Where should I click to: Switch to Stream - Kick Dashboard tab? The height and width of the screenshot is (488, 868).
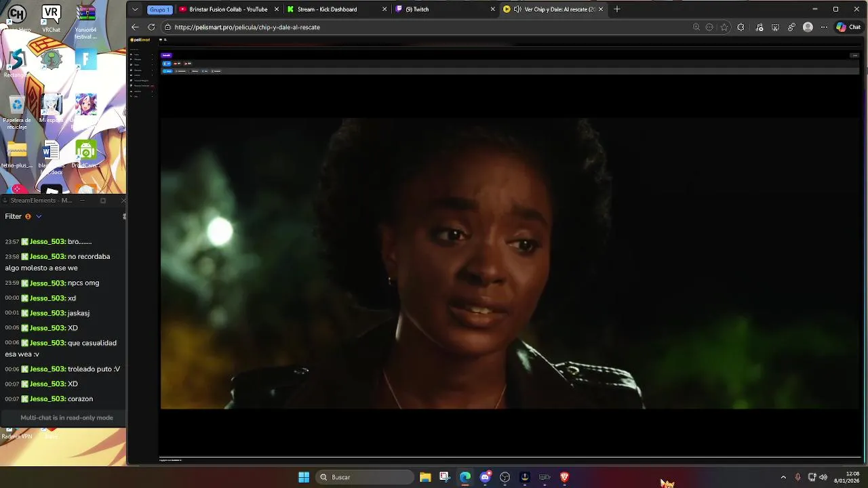pyautogui.click(x=336, y=9)
